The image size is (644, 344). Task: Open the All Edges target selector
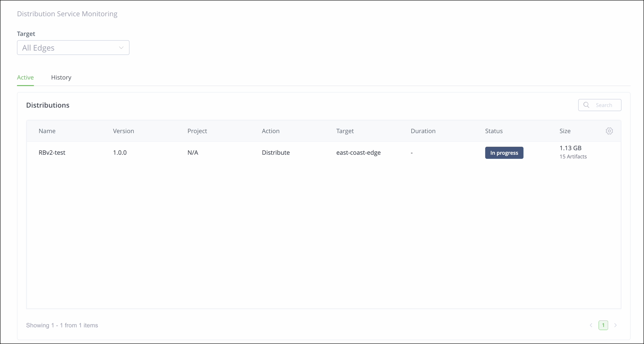[73, 47]
